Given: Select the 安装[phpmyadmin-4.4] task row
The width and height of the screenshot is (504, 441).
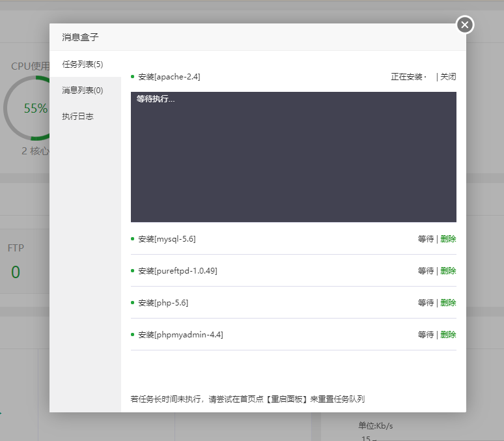Looking at the screenshot, I should [x=294, y=335].
